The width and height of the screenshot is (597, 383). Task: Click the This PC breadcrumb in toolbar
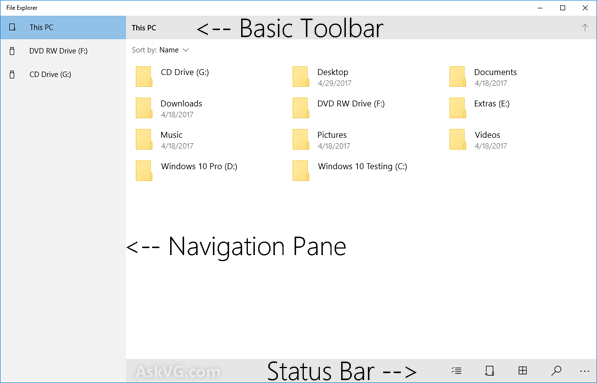click(144, 27)
